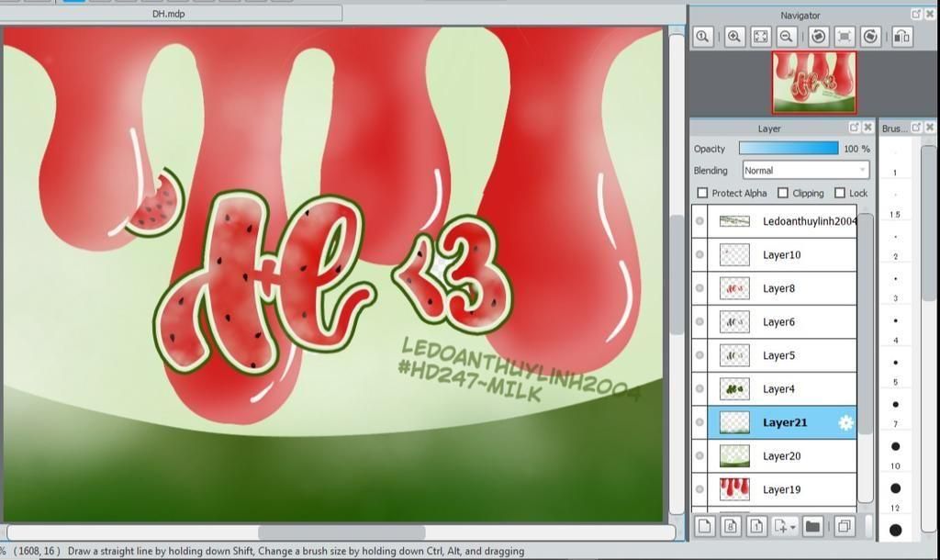Check the Lock checkbox
The width and height of the screenshot is (940, 560).
click(x=840, y=193)
